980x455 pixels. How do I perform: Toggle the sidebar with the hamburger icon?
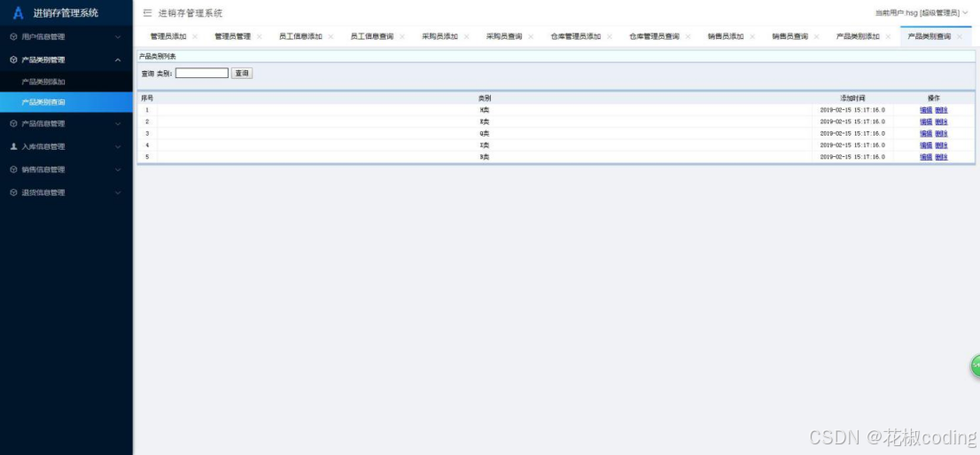pyautogui.click(x=147, y=13)
